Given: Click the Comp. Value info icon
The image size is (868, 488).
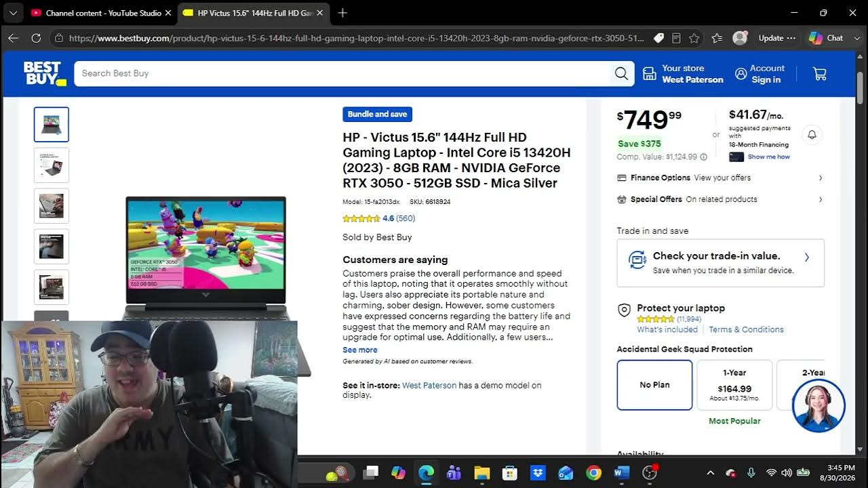Looking at the screenshot, I should click(x=703, y=157).
